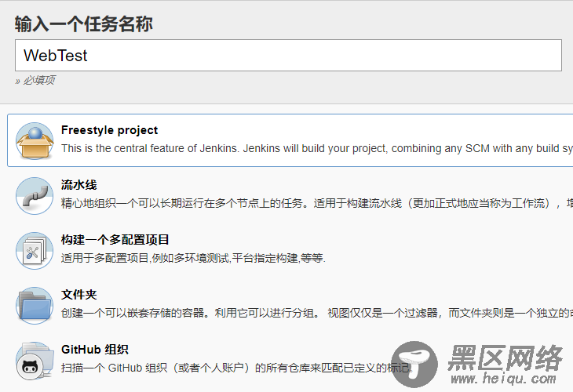The width and height of the screenshot is (573, 392).
Task: Click the description starting 适用于多配置项目
Action: [193, 258]
